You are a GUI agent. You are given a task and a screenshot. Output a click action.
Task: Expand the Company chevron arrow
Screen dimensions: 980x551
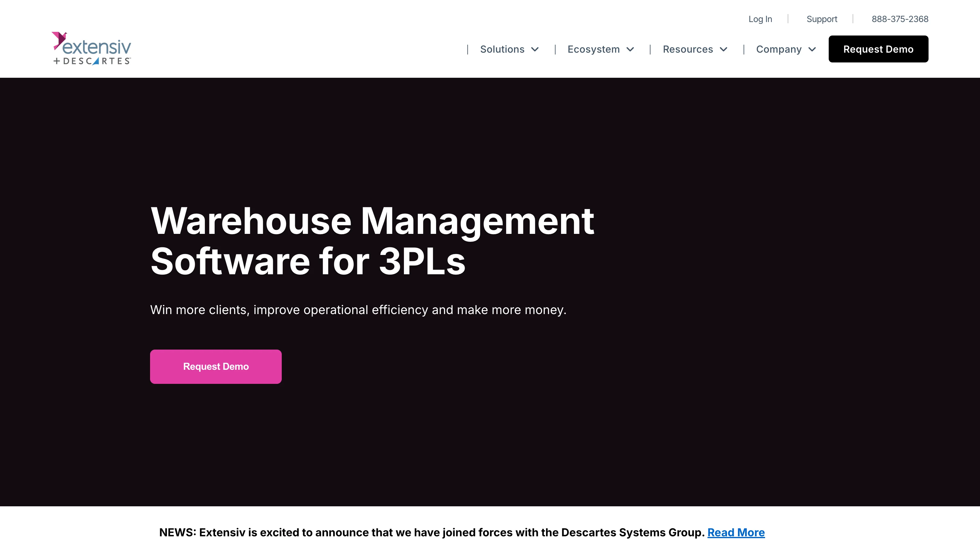[812, 49]
